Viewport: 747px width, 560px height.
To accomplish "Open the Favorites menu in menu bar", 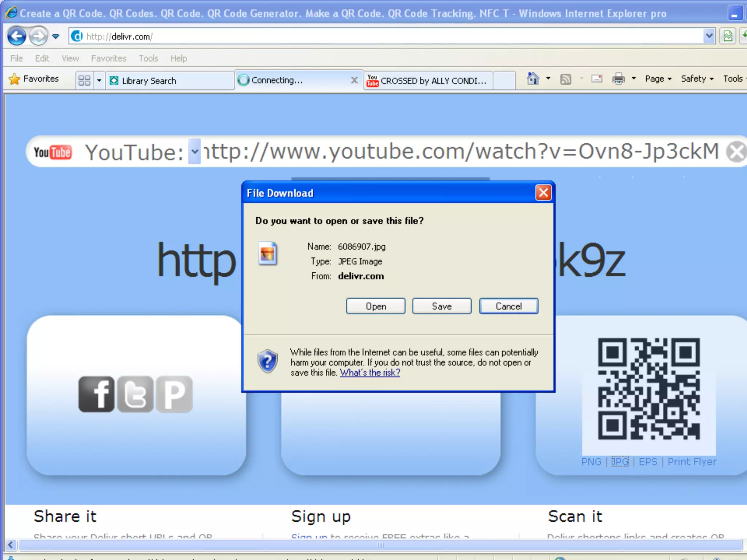I will [x=108, y=58].
